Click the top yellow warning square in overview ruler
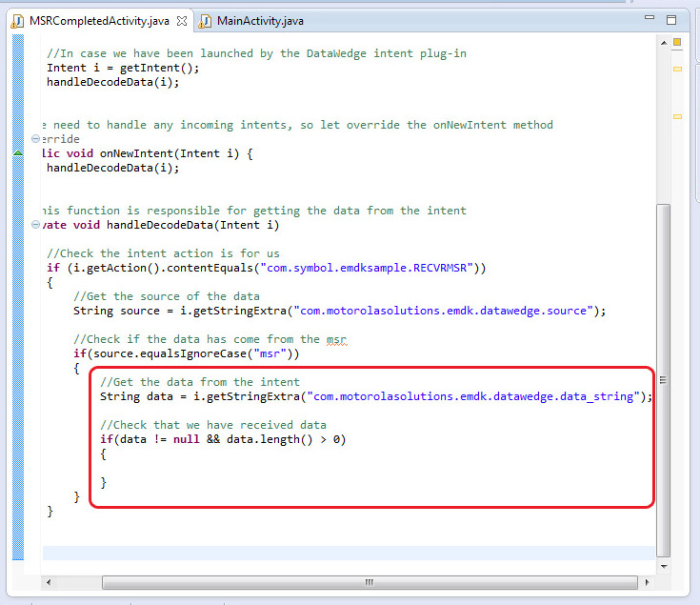Image resolution: width=700 pixels, height=605 pixels. click(x=677, y=42)
